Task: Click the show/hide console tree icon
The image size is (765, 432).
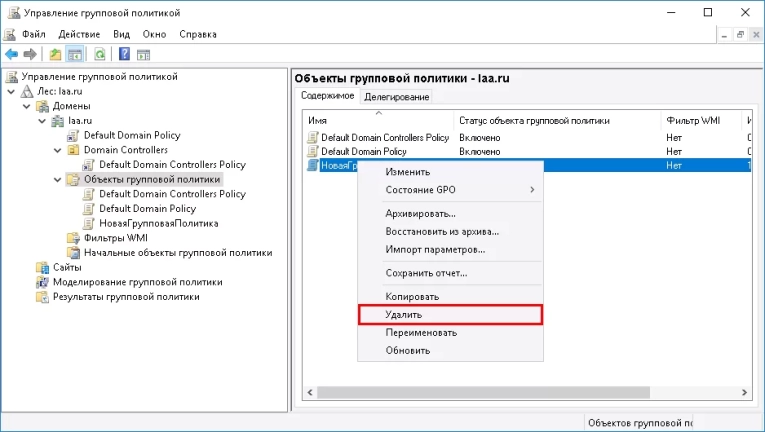Action: click(74, 54)
